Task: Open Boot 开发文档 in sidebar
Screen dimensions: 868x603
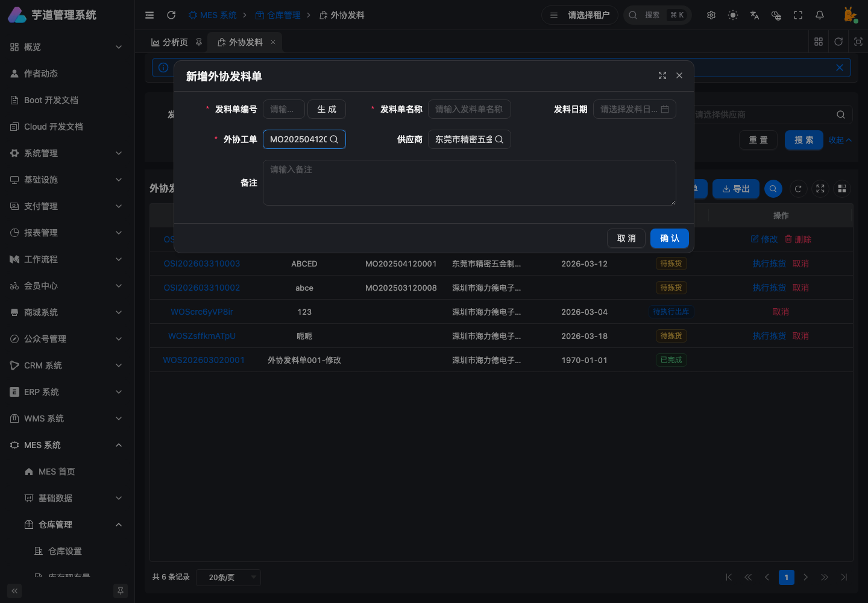Action: coord(67,100)
